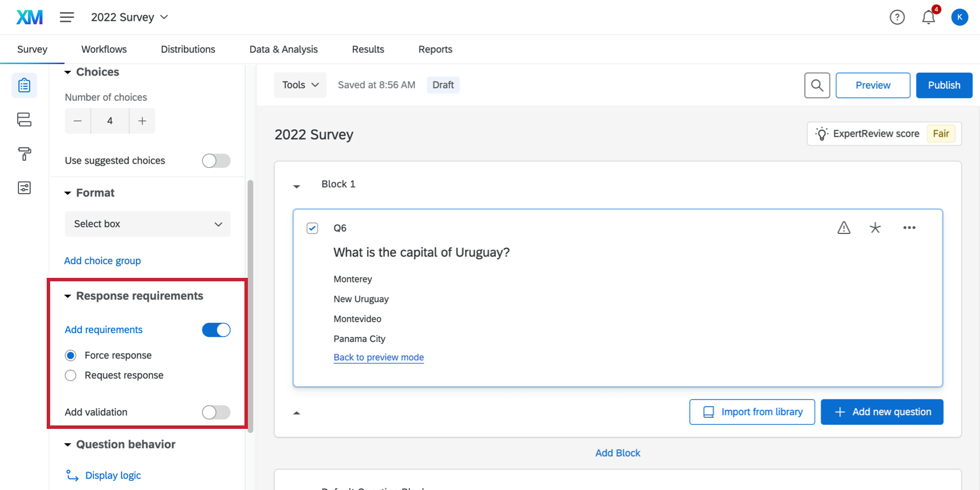980x490 pixels.
Task: Click the Q6 warning triangle icon
Action: tap(844, 228)
